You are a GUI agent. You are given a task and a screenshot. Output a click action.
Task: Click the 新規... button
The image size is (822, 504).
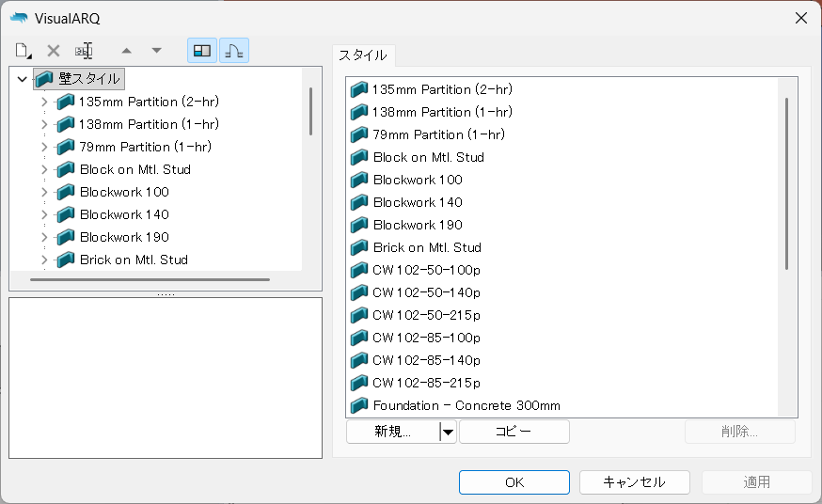pyautogui.click(x=392, y=432)
